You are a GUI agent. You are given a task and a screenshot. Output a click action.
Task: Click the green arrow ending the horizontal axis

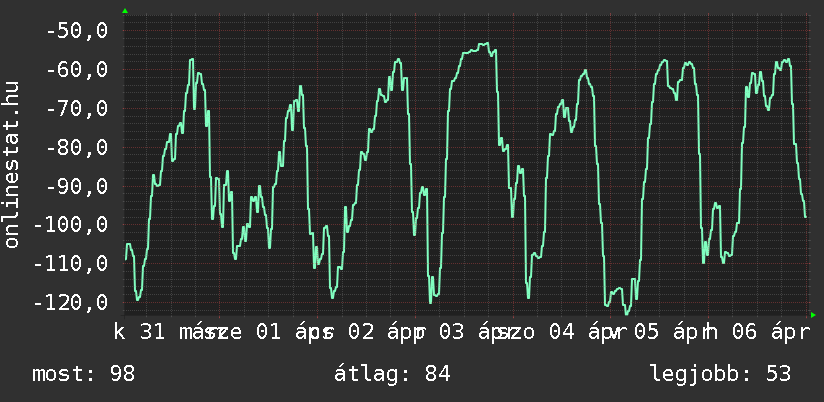coord(813,315)
